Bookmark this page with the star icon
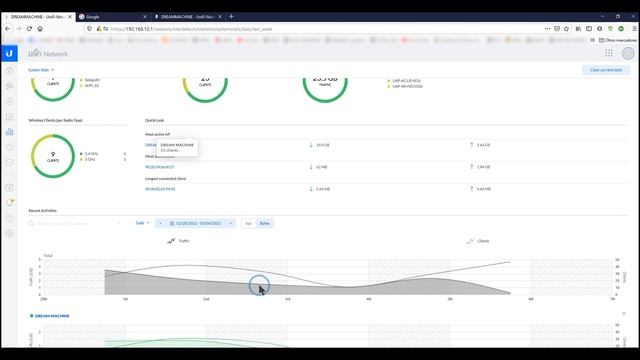The width and height of the screenshot is (640, 360). click(567, 29)
